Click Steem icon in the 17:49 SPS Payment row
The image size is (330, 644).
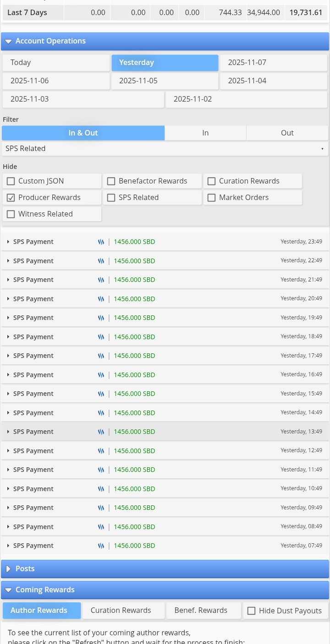pyautogui.click(x=101, y=356)
